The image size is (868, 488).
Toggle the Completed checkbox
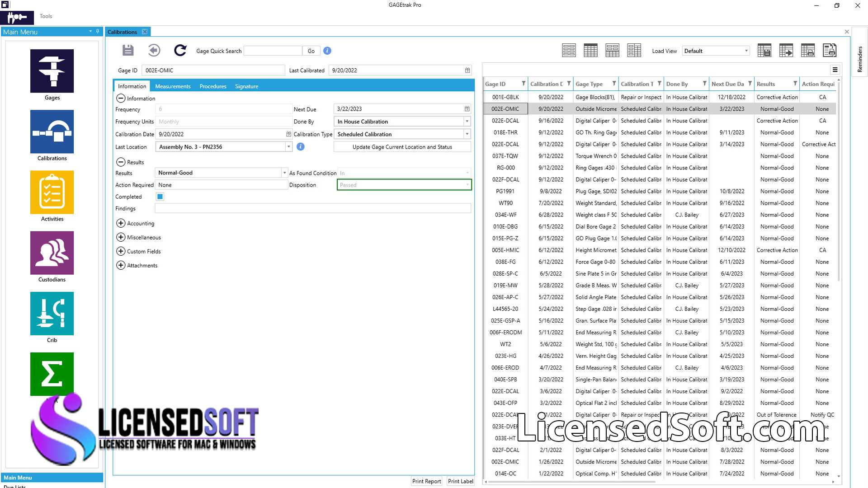pyautogui.click(x=160, y=197)
